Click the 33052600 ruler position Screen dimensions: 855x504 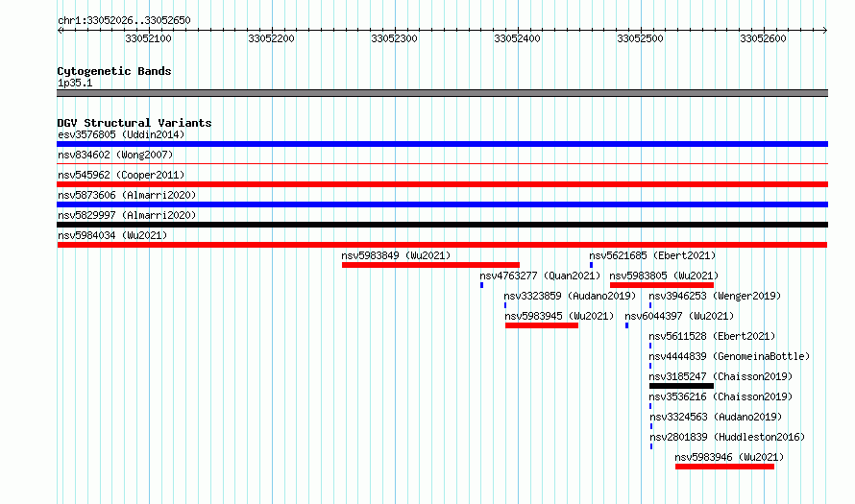[x=763, y=38]
